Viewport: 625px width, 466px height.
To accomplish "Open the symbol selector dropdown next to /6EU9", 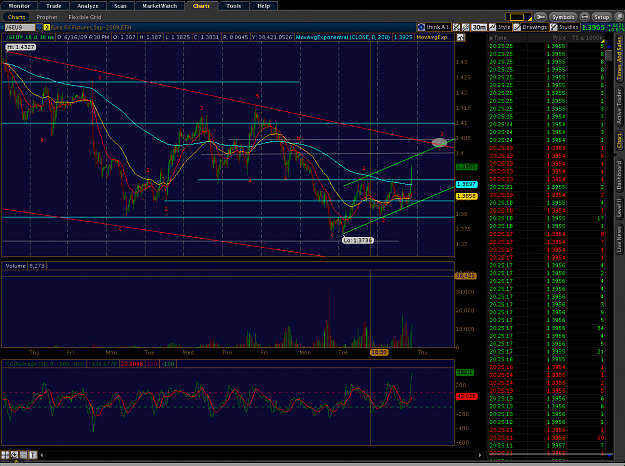I will [39, 27].
